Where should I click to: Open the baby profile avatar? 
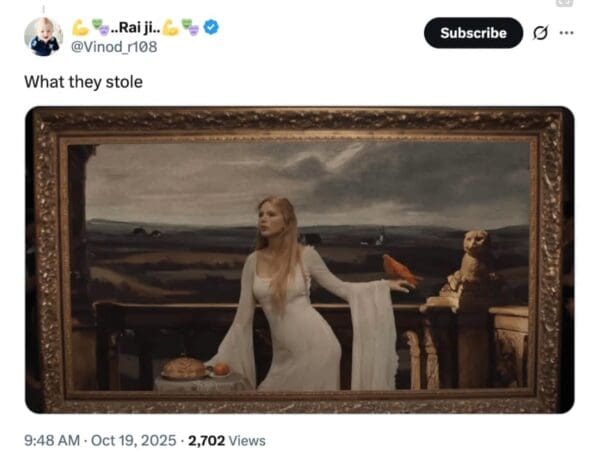tap(42, 37)
